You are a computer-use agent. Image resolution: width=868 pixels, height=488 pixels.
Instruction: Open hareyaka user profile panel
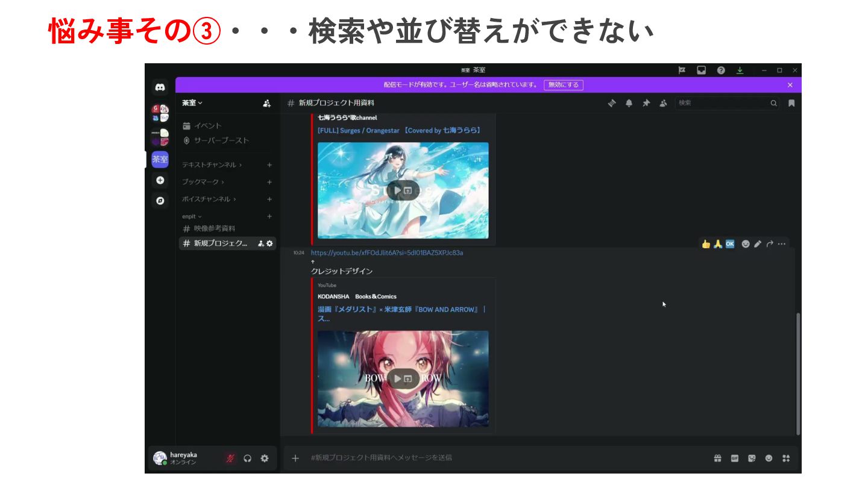[184, 458]
